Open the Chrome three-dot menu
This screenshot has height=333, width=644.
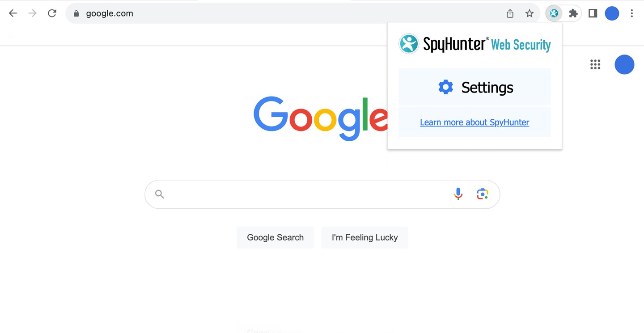click(631, 13)
